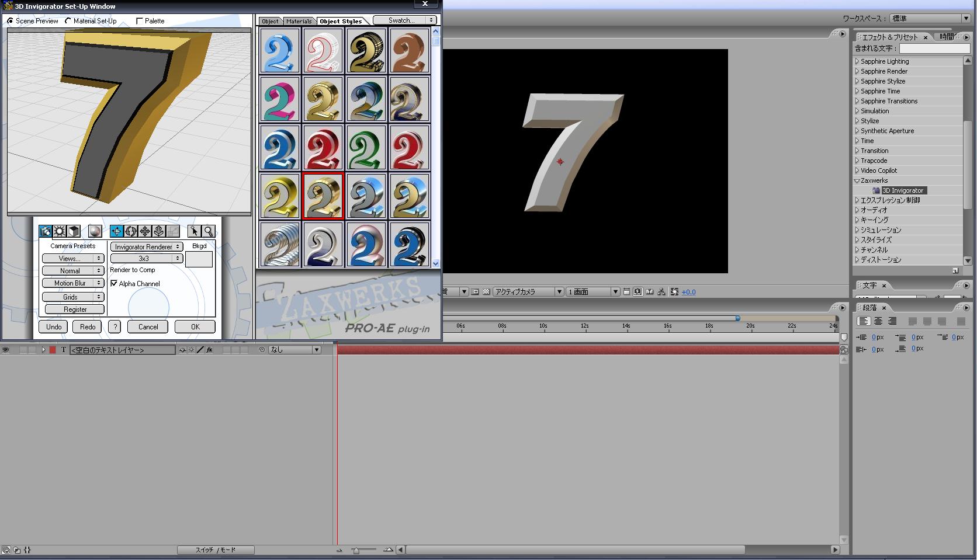The width and height of the screenshot is (977, 560).
Task: Click justify all lines paragraph icon
Action: click(961, 321)
